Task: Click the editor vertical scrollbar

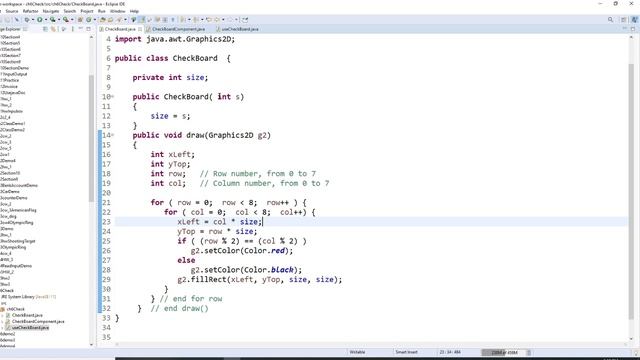Action: [631, 191]
